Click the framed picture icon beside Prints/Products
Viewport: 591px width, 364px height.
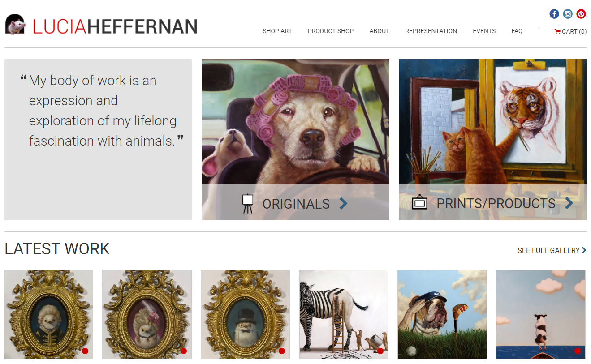click(419, 203)
